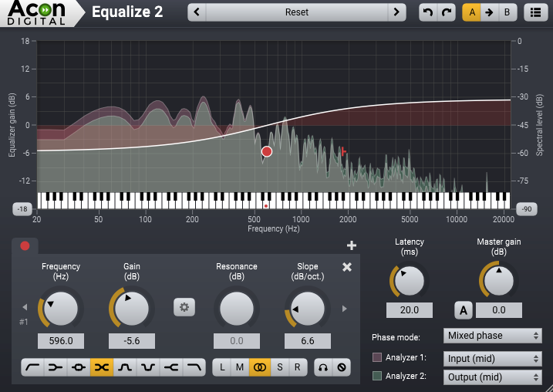Set band channel mode to M
Viewport: 553px width, 392px height.
tap(240, 367)
